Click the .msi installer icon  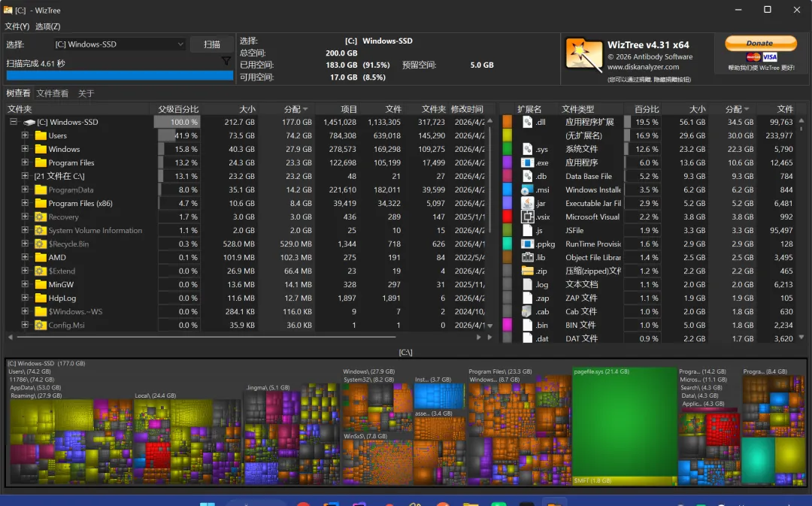[527, 190]
